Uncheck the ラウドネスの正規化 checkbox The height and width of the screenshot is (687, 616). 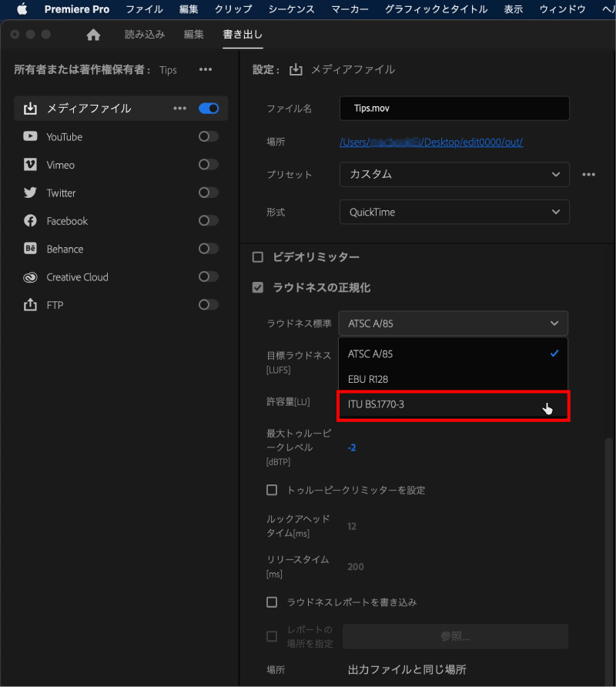tap(258, 287)
